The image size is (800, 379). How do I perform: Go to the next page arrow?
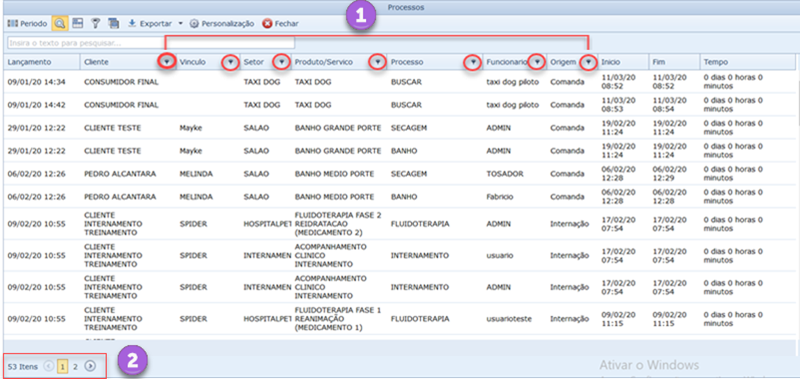coord(90,366)
